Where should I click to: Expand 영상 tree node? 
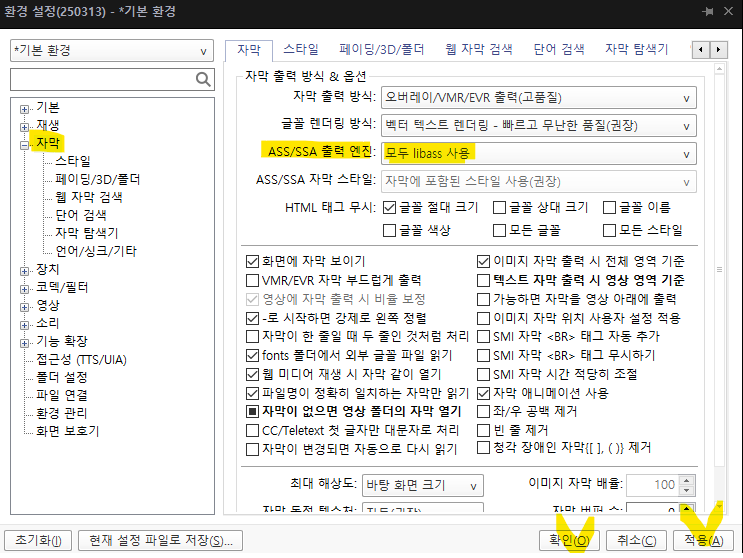24,307
